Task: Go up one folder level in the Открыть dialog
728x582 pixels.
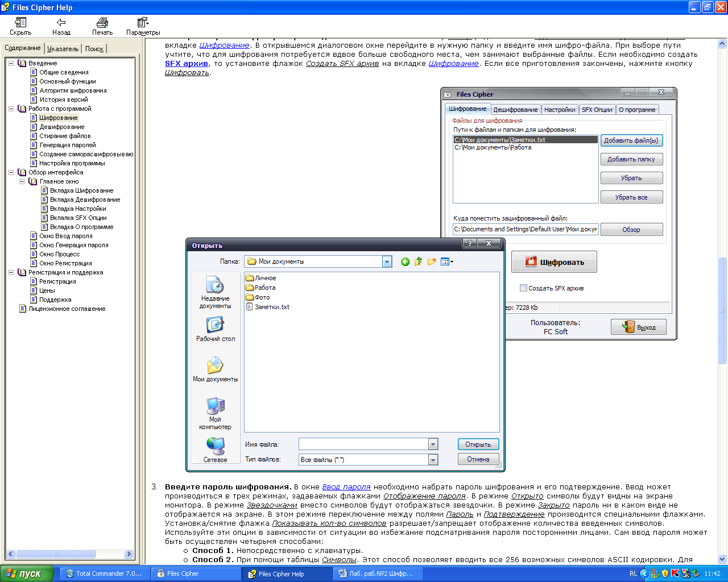Action: 419,261
